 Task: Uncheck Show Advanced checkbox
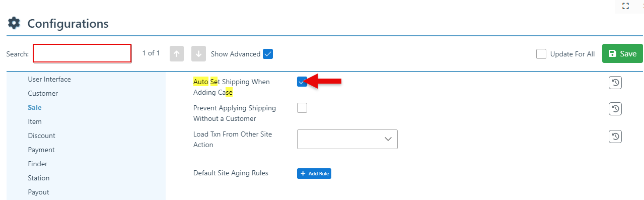[x=268, y=54]
